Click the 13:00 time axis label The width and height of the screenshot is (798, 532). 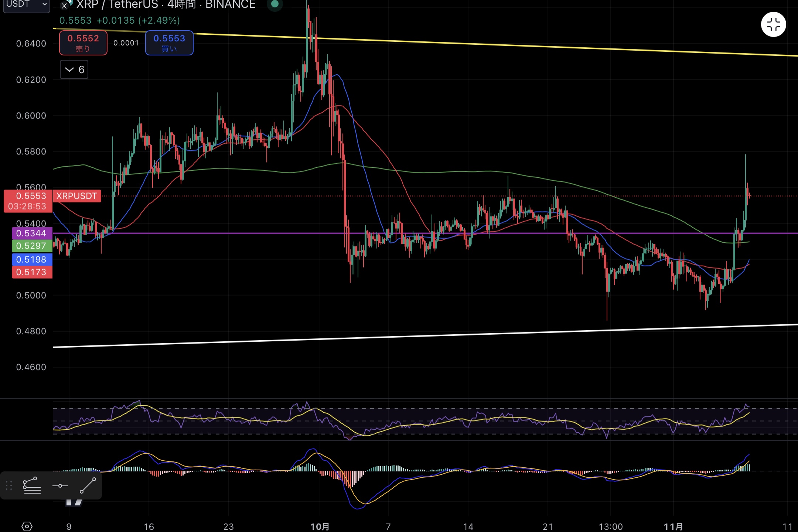click(611, 526)
